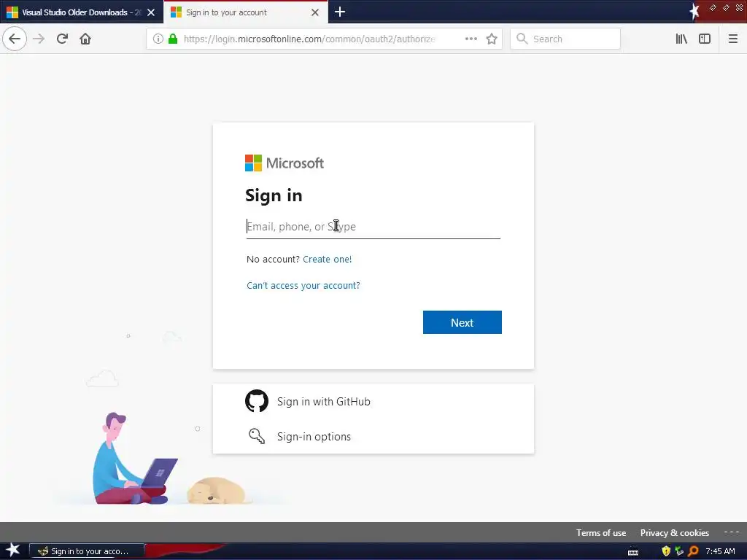The height and width of the screenshot is (560, 747).
Task: Open the taskbar star start button
Action: [12, 551]
